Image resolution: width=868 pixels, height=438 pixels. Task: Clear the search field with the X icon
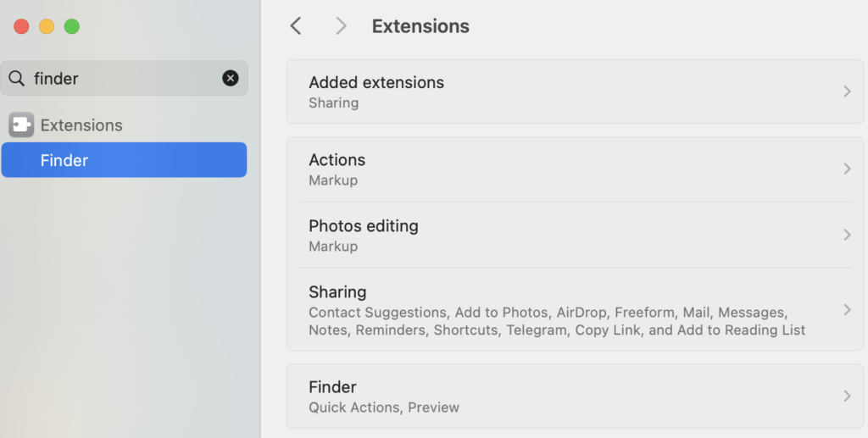231,78
